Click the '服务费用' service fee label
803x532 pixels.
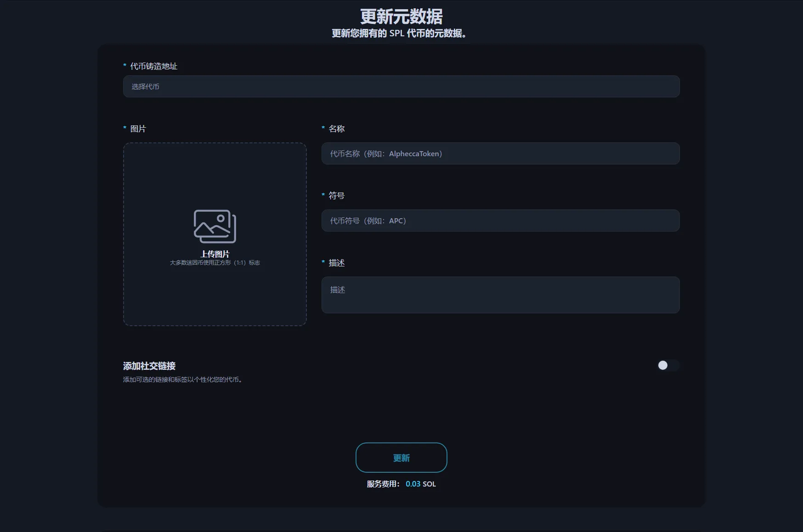(383, 484)
